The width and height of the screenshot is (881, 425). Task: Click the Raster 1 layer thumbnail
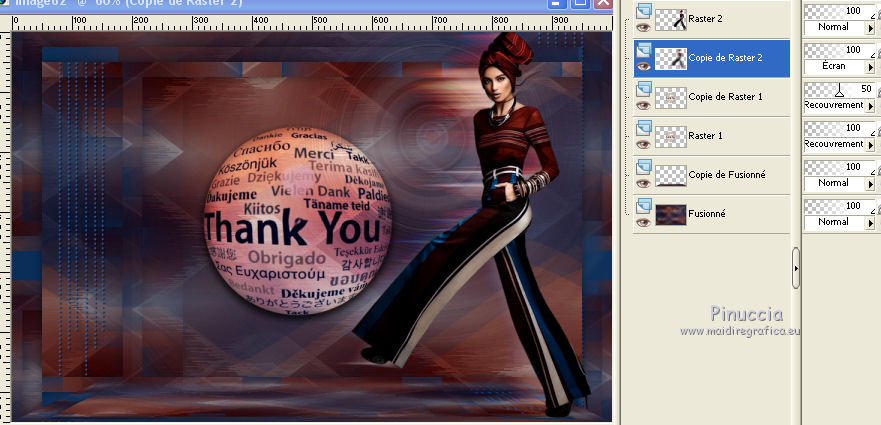(x=671, y=137)
